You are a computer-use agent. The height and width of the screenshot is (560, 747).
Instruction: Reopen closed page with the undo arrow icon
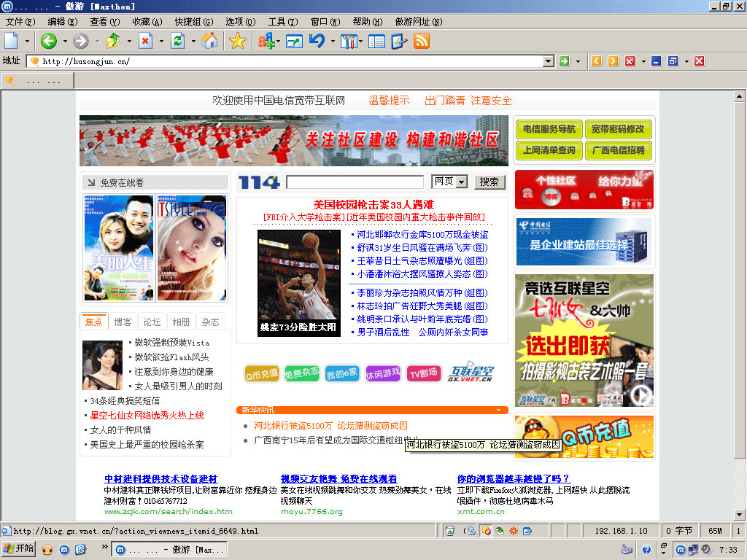point(318,42)
